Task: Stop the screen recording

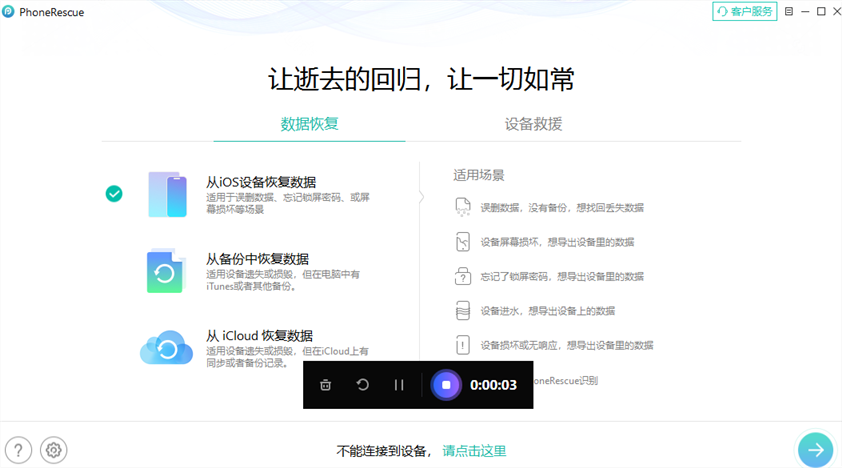Action: [x=446, y=385]
